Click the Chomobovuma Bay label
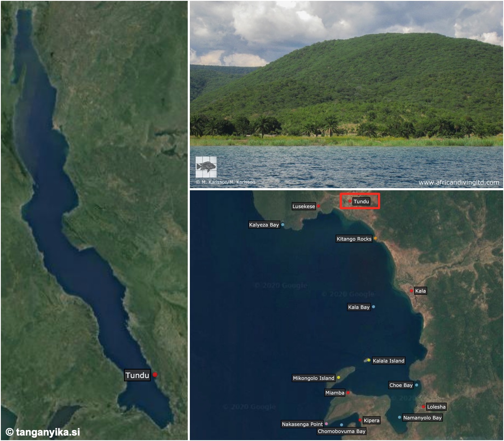 point(341,431)
